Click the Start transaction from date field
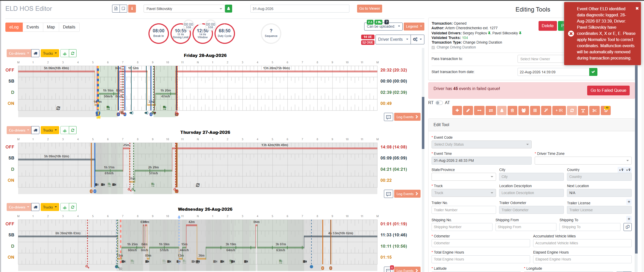The width and height of the screenshot is (644, 272). point(553,72)
